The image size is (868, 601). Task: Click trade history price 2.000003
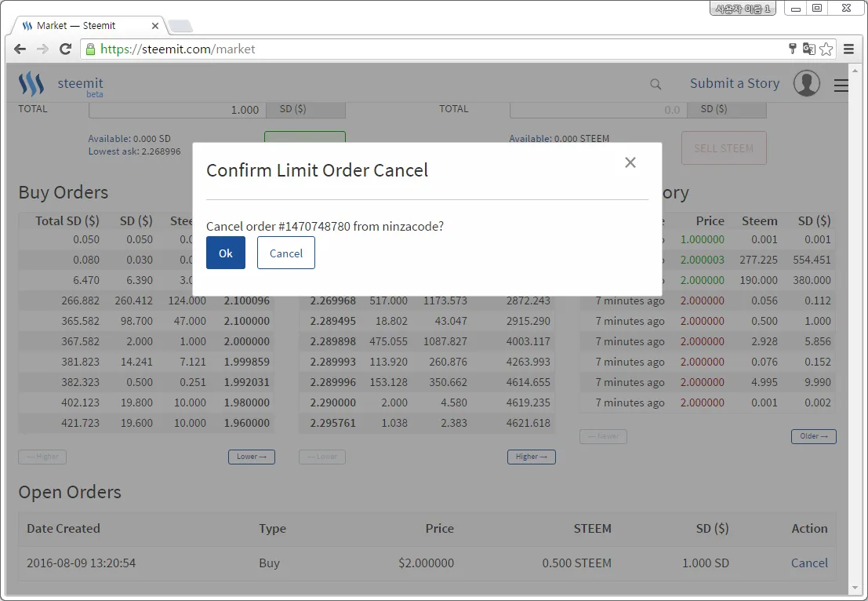pyautogui.click(x=702, y=260)
